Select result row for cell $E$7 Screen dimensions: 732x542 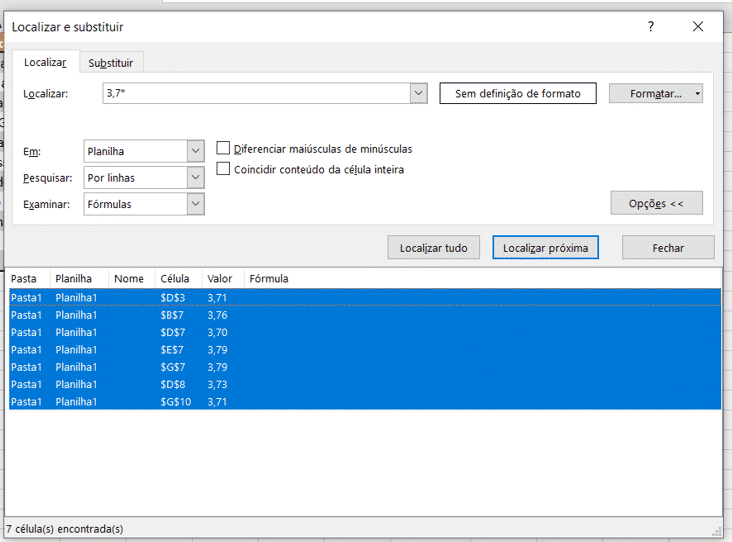point(365,350)
